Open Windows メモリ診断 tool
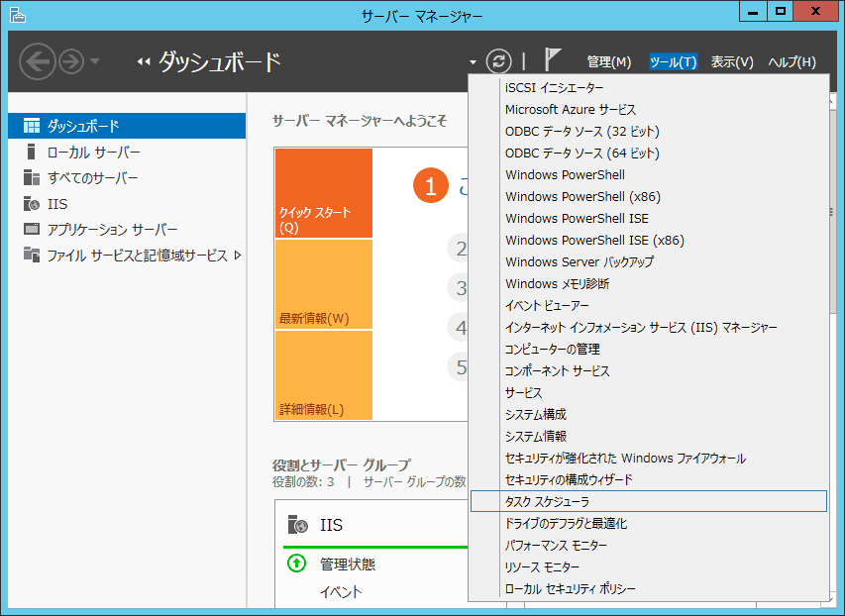Screen dimensions: 845x616 click(x=649, y=284)
